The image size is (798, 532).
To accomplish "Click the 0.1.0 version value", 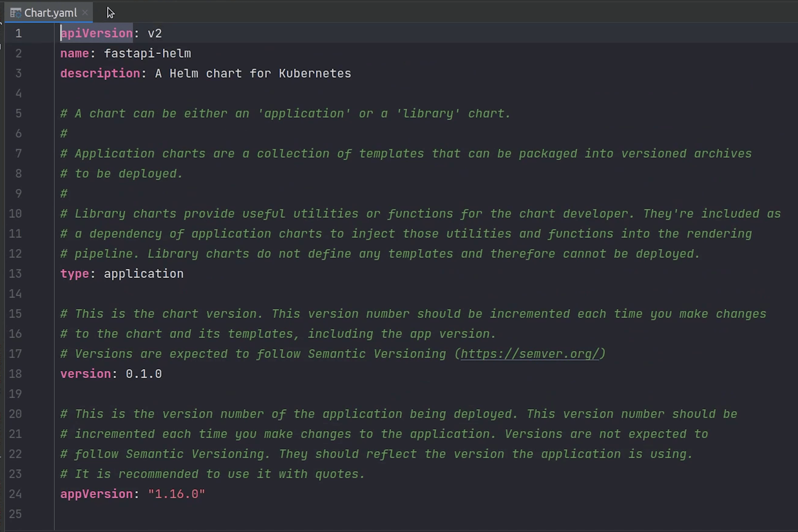I will coord(144,374).
